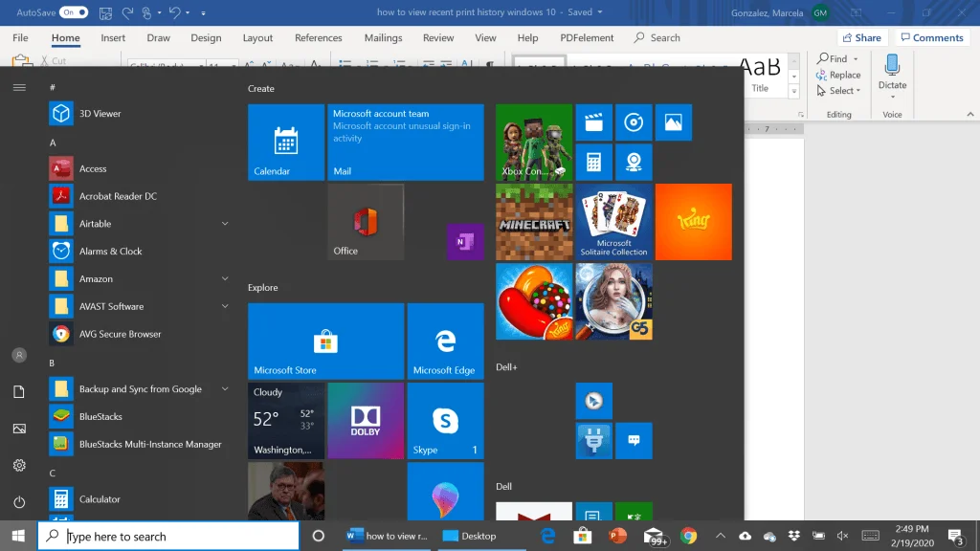Screen dimensions: 980x551
Task: Click Replace in Editing group
Action: [838, 75]
